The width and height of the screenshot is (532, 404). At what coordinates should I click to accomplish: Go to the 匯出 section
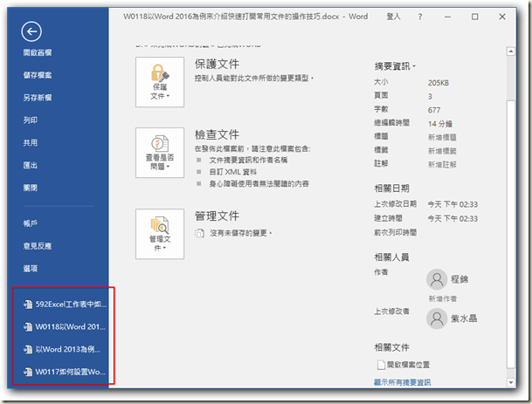tap(31, 165)
